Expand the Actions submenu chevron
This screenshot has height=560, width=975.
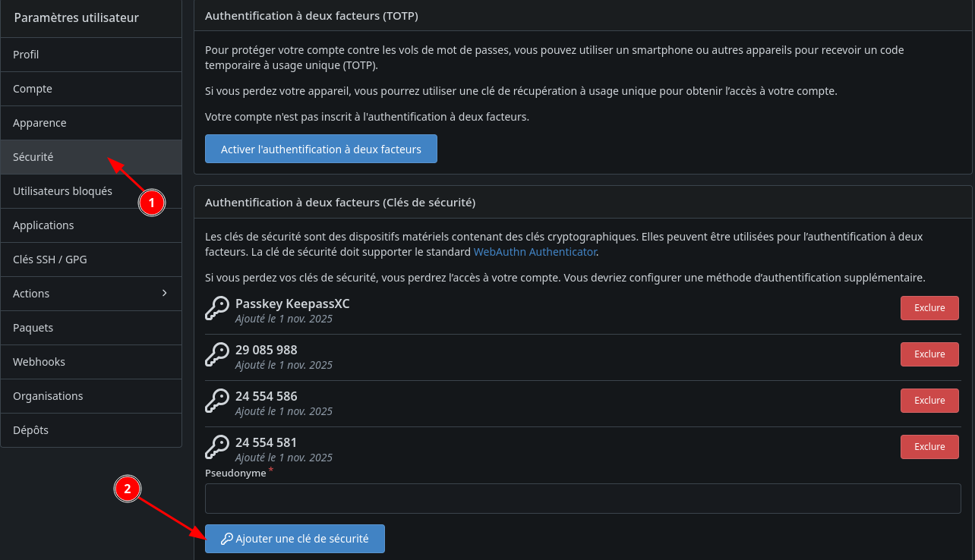pos(165,293)
